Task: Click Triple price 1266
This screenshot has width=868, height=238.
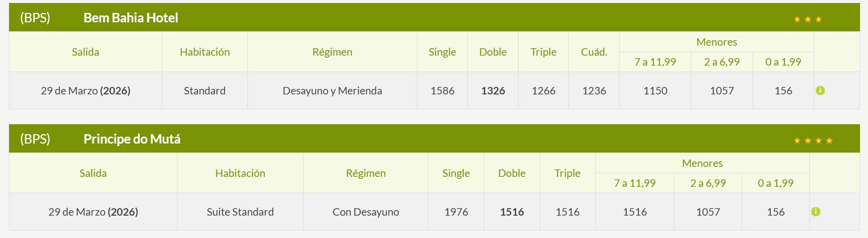Action: coord(543,90)
